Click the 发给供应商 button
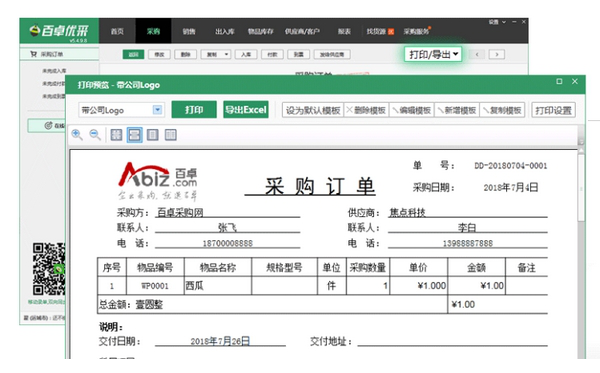600x373 pixels. [332, 54]
